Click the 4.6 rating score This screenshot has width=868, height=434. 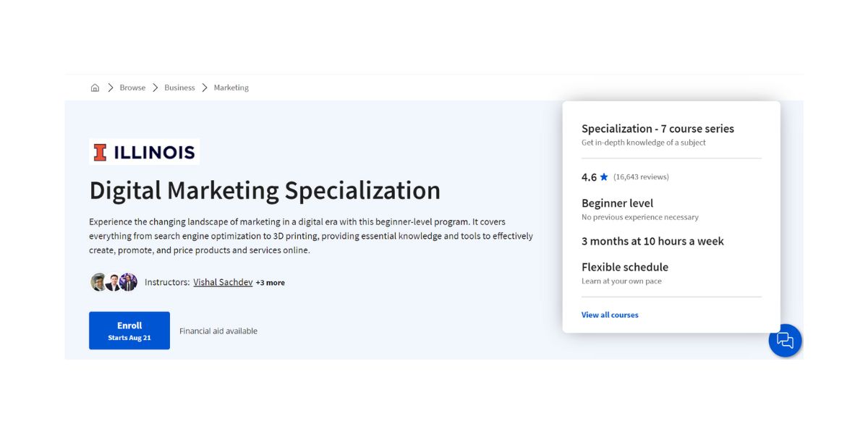click(x=588, y=176)
